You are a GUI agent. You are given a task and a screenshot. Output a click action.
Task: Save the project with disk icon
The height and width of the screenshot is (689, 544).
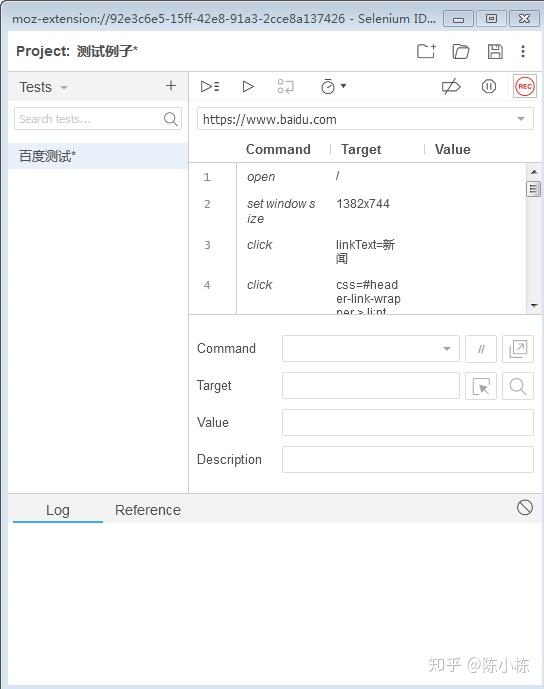coord(495,51)
